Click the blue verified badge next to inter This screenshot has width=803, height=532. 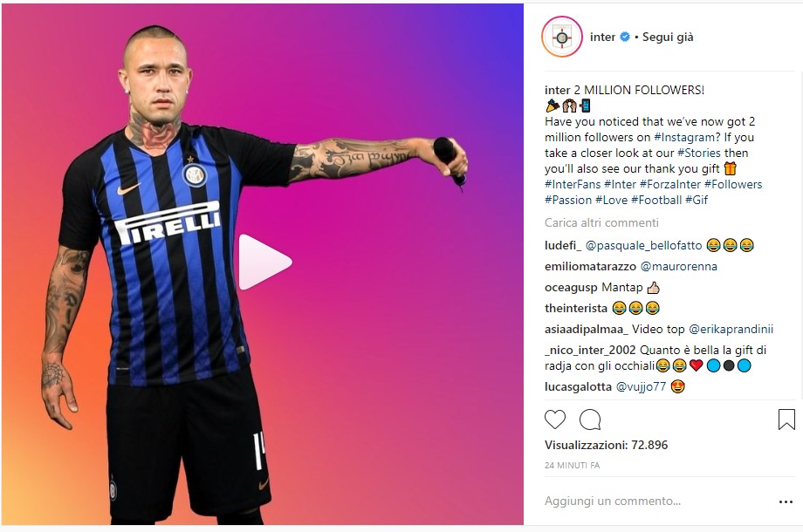pyautogui.click(x=625, y=37)
